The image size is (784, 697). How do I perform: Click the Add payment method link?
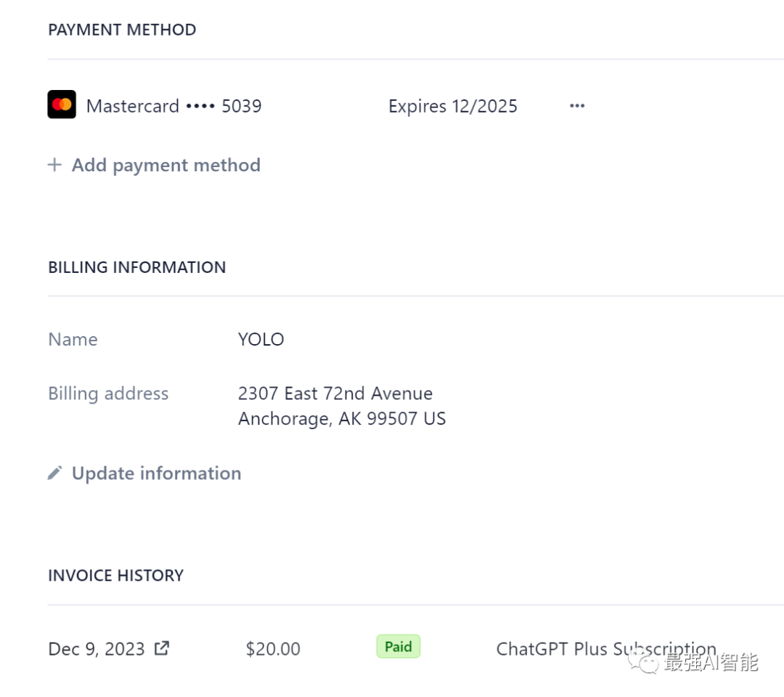point(166,165)
